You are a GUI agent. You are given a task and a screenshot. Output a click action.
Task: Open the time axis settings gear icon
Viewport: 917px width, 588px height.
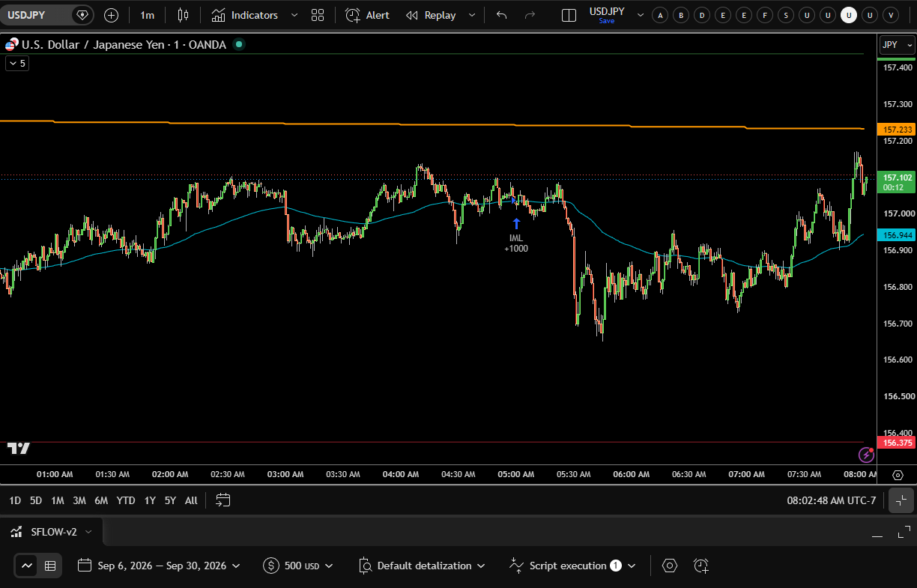pyautogui.click(x=898, y=474)
